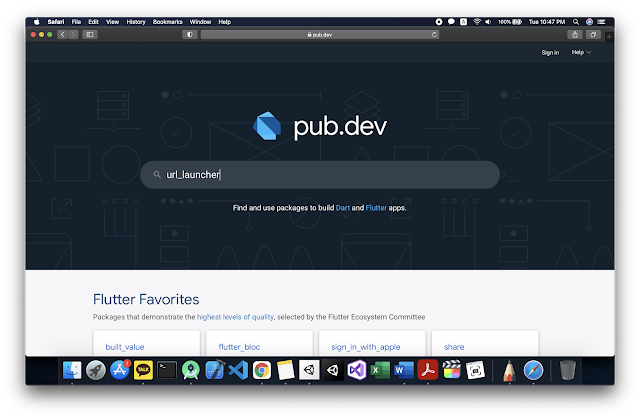
Task: Open Visual Studio Code from the dock
Action: click(x=238, y=370)
